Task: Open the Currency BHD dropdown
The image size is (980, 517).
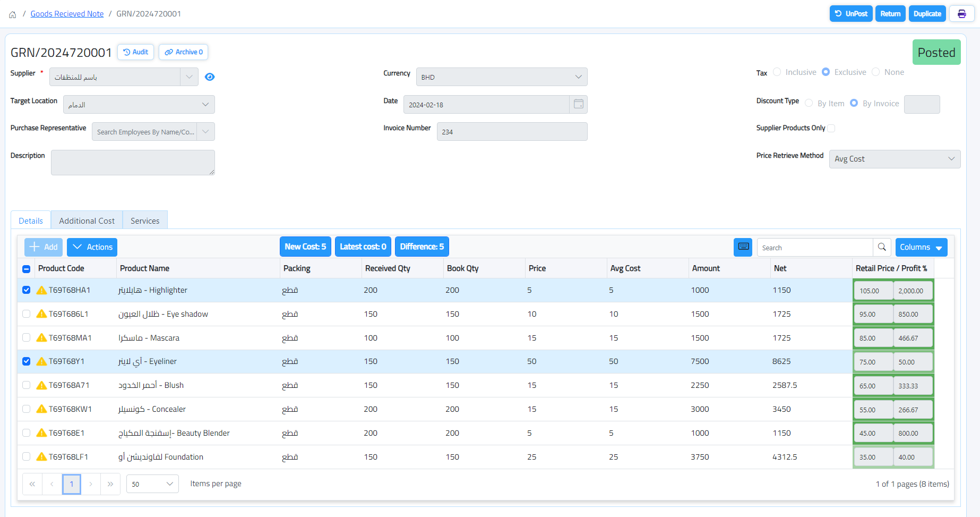Action: click(501, 77)
